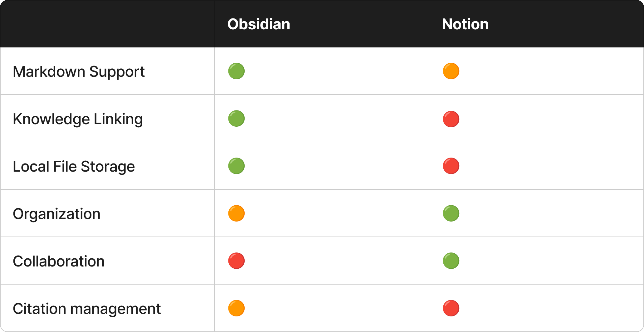Image resolution: width=644 pixels, height=332 pixels.
Task: Select the Notion column header
Action: (465, 24)
